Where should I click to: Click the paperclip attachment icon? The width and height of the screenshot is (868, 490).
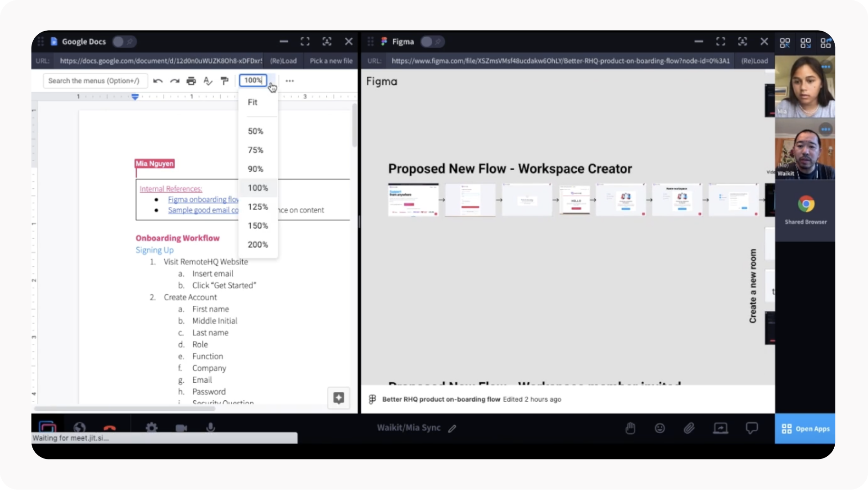point(689,428)
